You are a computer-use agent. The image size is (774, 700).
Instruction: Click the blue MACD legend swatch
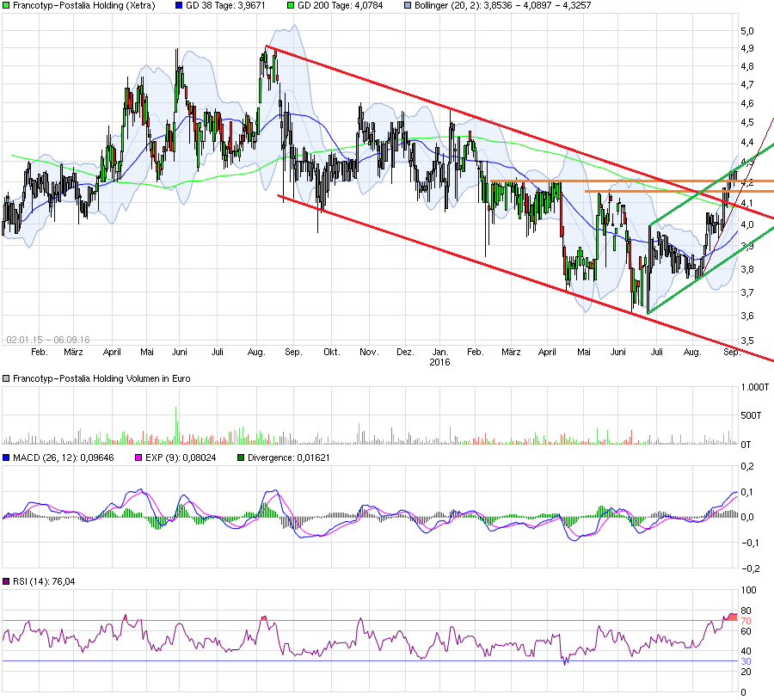click(x=6, y=457)
